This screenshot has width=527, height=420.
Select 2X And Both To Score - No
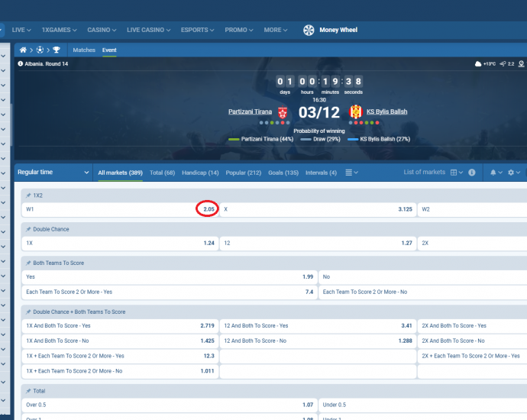point(472,341)
